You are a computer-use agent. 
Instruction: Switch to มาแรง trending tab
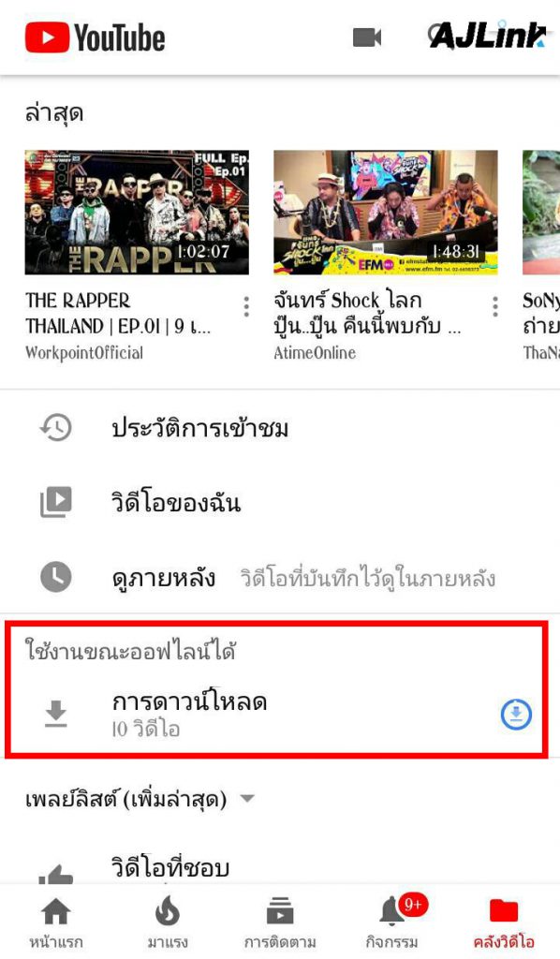(x=168, y=922)
